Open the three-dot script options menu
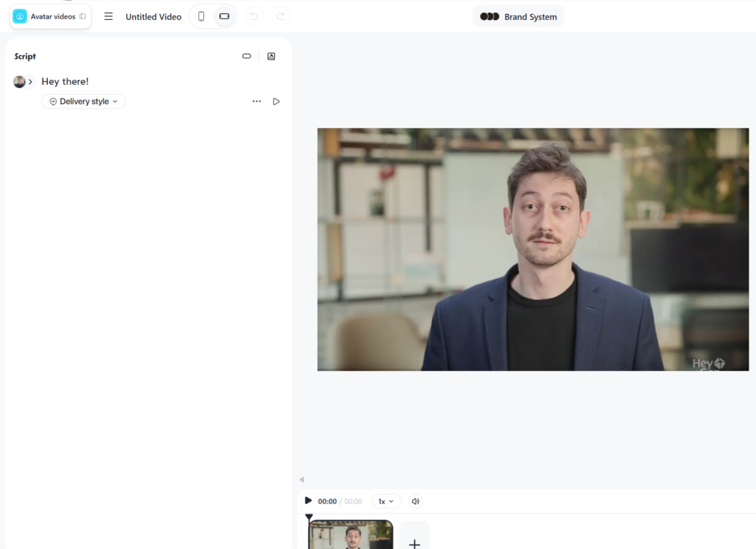 (256, 101)
